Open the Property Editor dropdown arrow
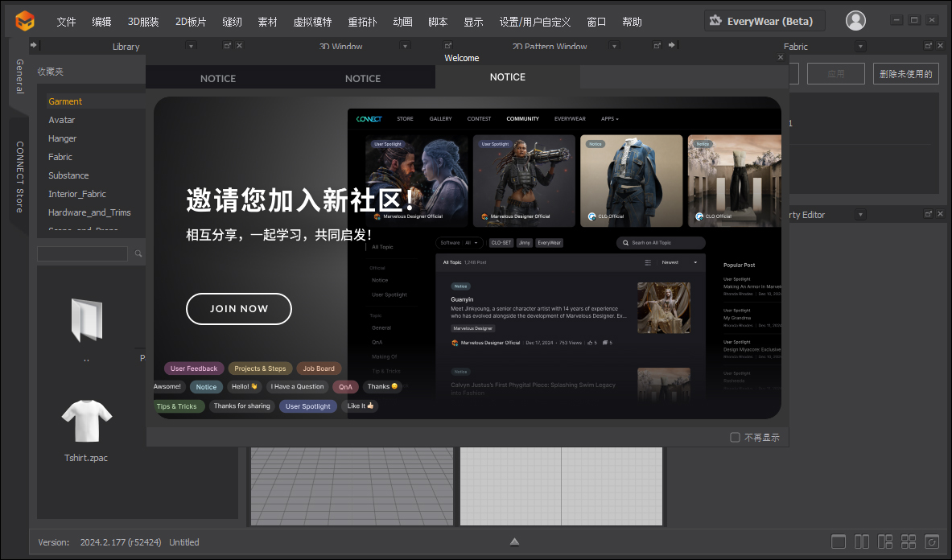This screenshot has height=560, width=952. point(860,214)
